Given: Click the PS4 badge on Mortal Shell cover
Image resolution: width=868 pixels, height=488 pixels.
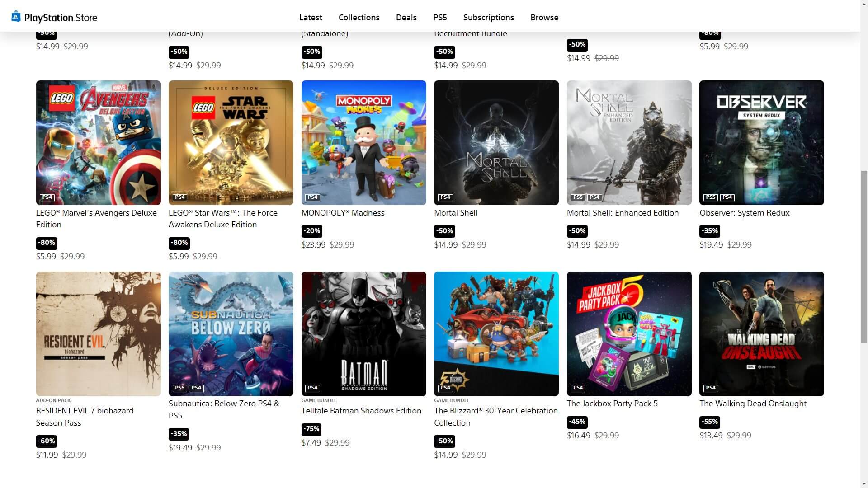Looking at the screenshot, I should [x=445, y=197].
